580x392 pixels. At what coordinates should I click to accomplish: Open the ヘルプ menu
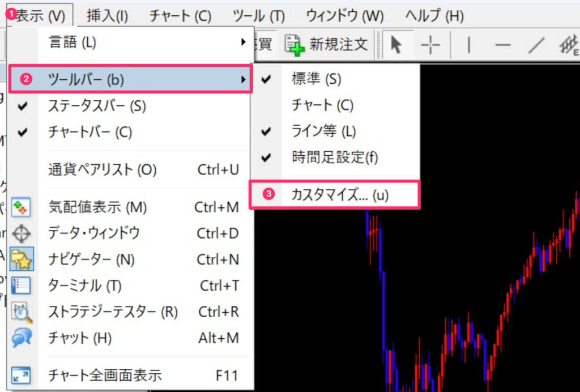click(435, 16)
